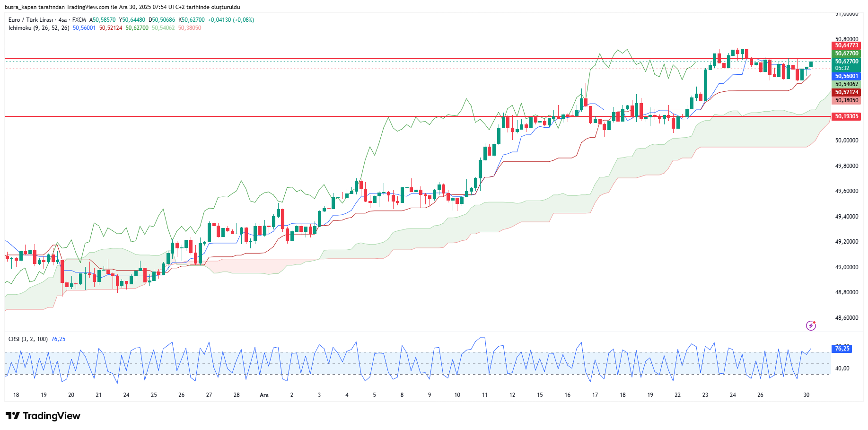868x430 pixels.
Task: Click the blue 50,56001 axis price tag
Action: point(846,76)
